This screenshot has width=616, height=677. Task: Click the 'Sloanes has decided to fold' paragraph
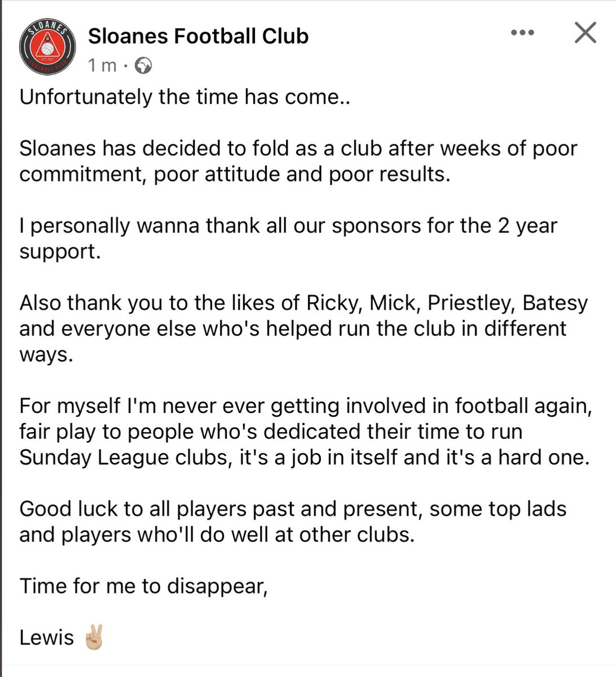click(x=298, y=161)
